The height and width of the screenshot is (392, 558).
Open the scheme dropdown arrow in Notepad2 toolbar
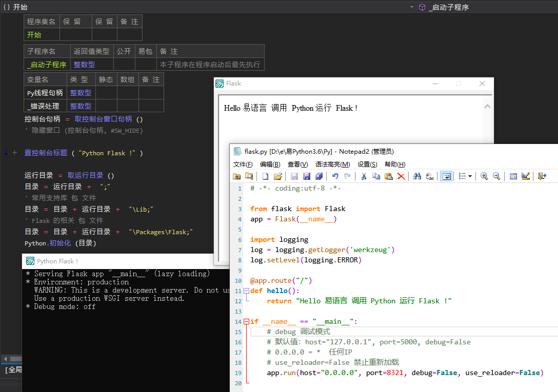(470, 176)
